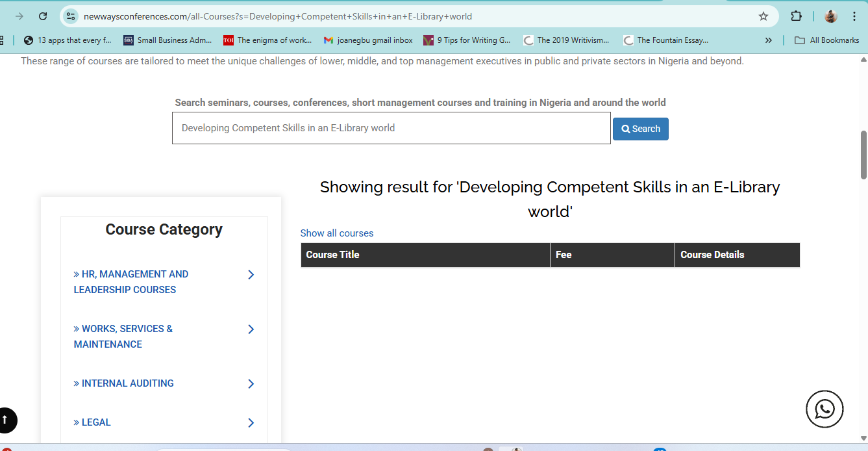
Task: Reload the page
Action: click(x=43, y=16)
